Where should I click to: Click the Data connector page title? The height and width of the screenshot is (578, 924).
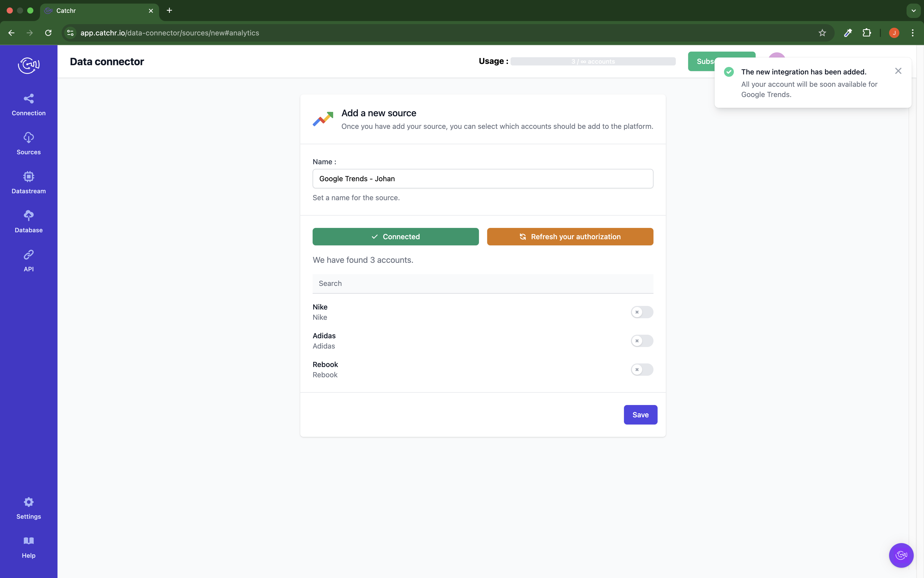coord(107,62)
